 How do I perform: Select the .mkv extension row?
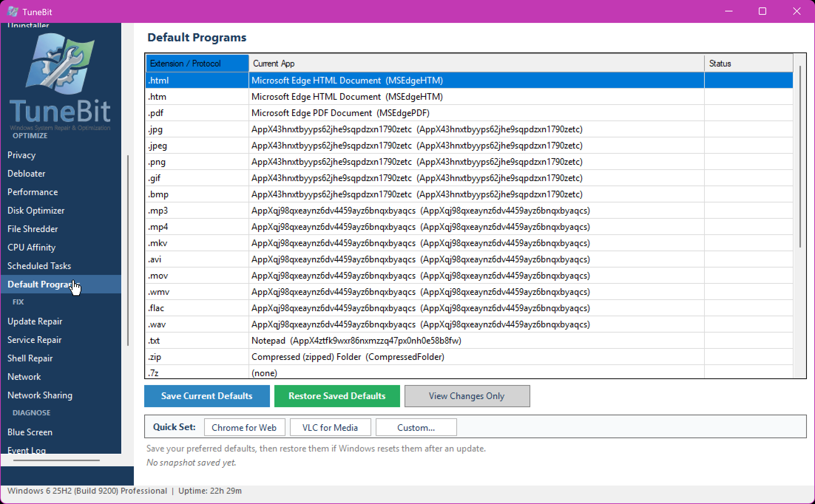[x=469, y=243]
